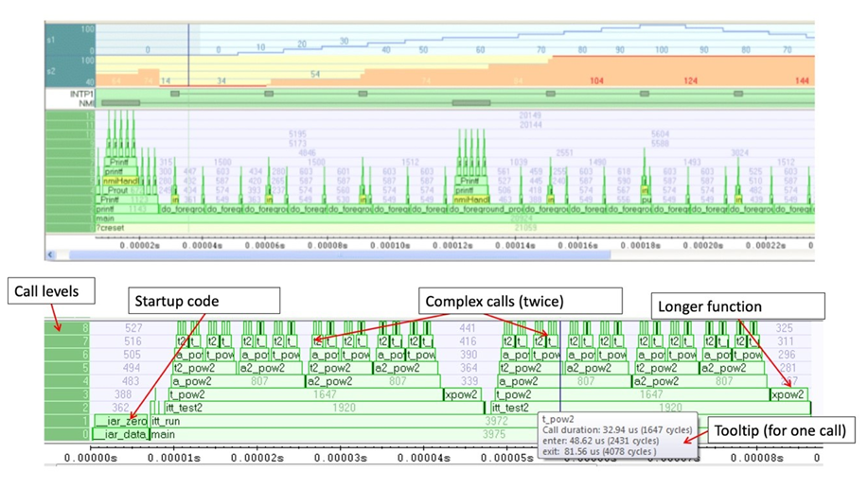Click the 362 value at level 2

click(x=120, y=408)
